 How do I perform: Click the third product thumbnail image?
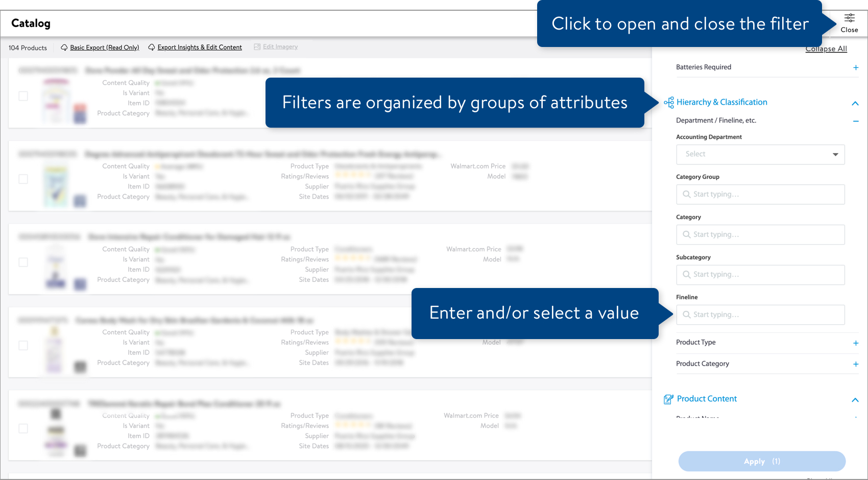point(56,267)
